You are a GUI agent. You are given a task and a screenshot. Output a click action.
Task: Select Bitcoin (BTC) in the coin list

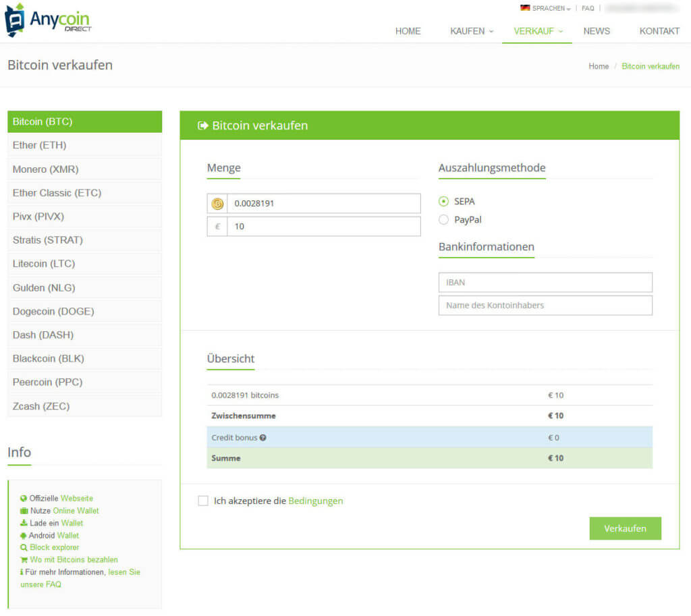(x=84, y=121)
